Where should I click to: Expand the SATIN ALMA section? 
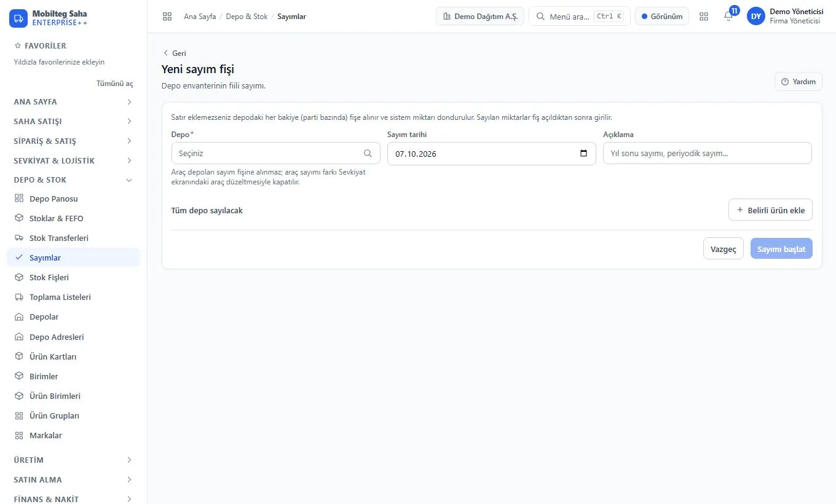click(73, 479)
